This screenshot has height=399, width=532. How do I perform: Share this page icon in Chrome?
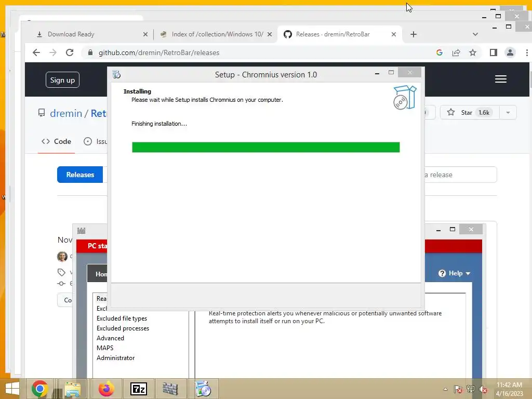[x=456, y=52]
